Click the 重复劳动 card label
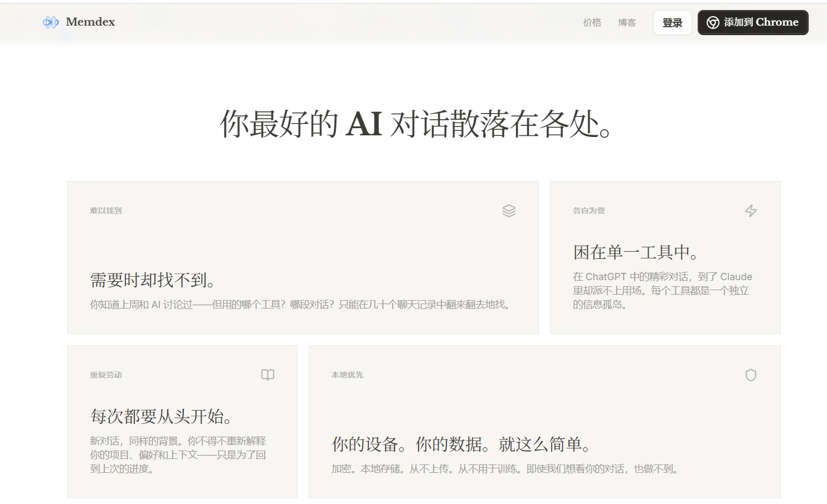 coord(106,375)
